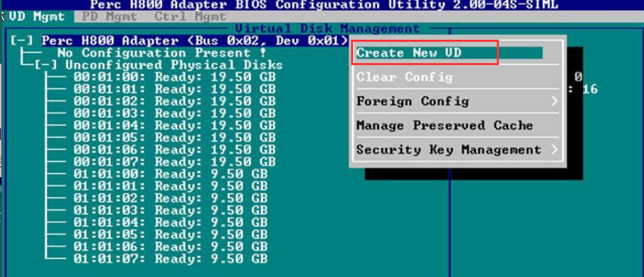Click the Virtual Disk Management panel title
Screen dimensions: 644x277
(x=328, y=29)
